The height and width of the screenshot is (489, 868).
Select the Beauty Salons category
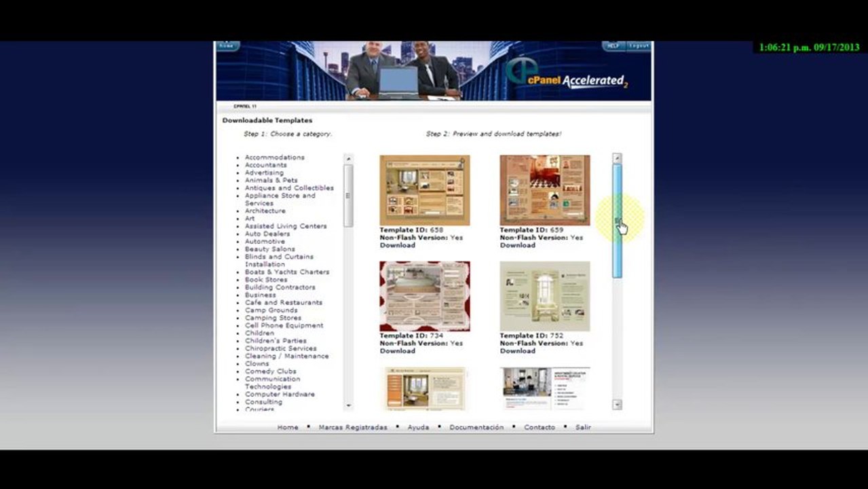click(270, 249)
